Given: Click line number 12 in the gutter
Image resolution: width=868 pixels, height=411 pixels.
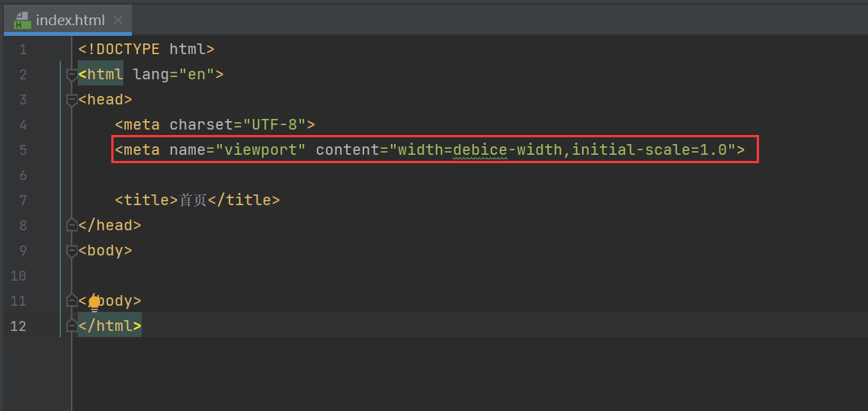Looking at the screenshot, I should pos(18,326).
